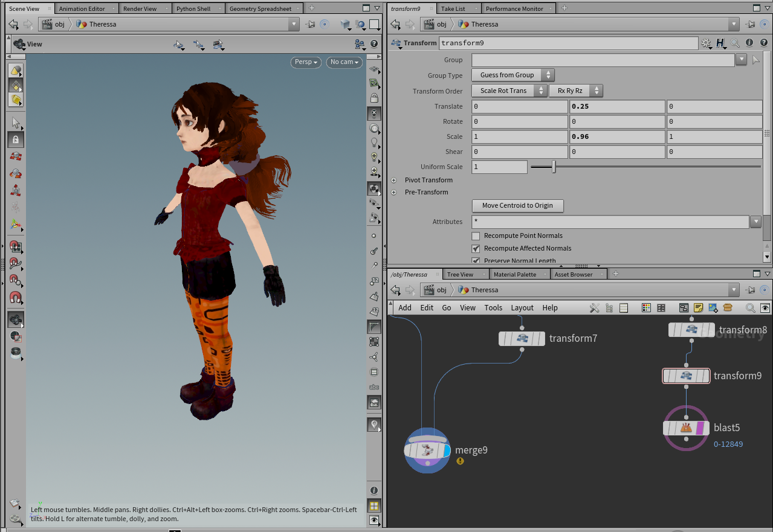
Task: Toggle the magenta flag on blast5 node
Action: click(x=701, y=428)
